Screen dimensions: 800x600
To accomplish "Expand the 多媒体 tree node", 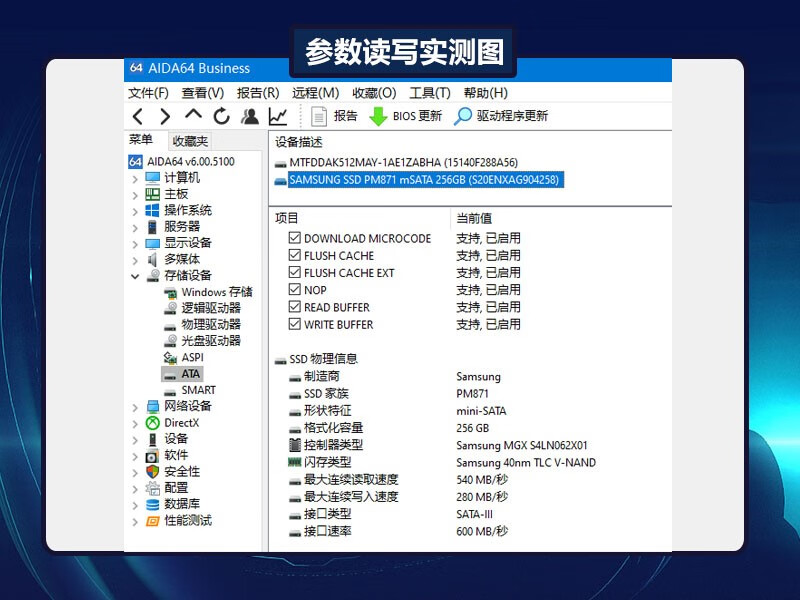I will 135,261.
